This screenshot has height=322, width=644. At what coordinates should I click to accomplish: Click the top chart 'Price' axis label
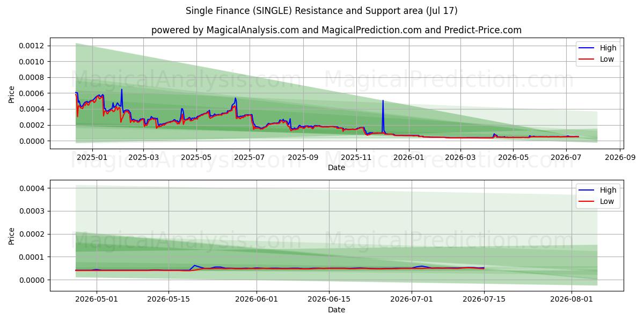tap(12, 93)
